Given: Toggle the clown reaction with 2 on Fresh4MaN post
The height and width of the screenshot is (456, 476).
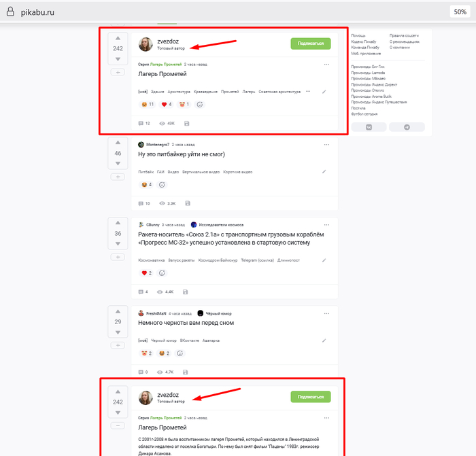Looking at the screenshot, I should [x=146, y=353].
